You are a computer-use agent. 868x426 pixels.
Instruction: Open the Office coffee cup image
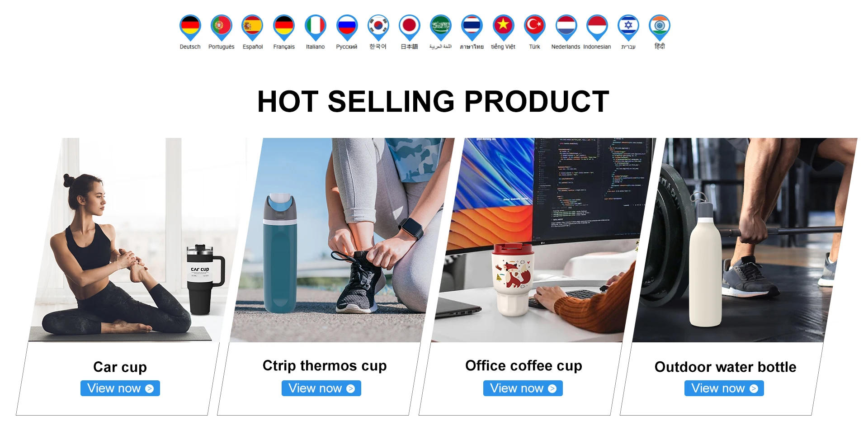[543, 240]
